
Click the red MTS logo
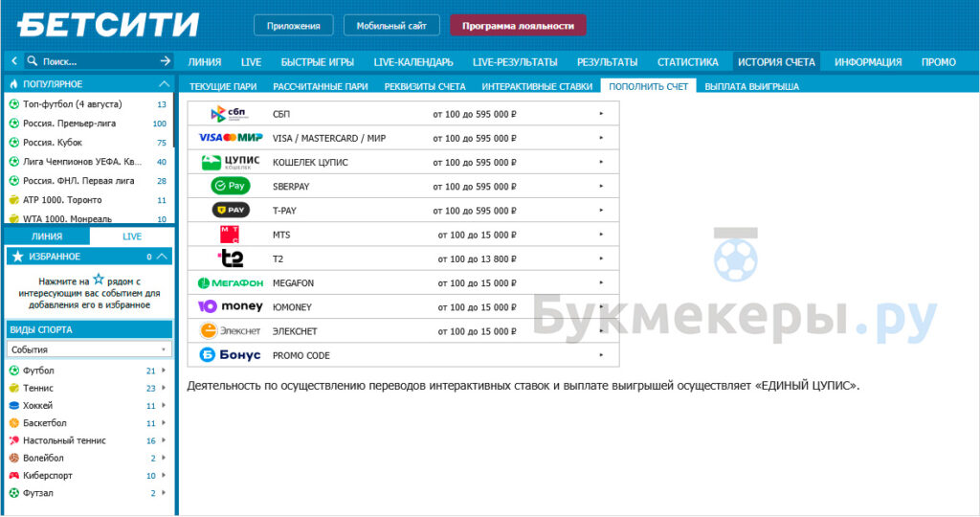click(x=230, y=235)
